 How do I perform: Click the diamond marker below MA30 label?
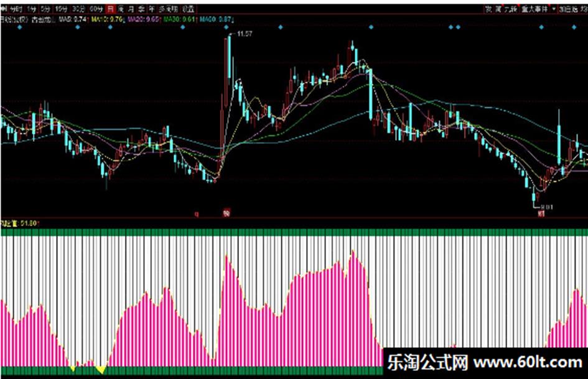pyautogui.click(x=183, y=27)
